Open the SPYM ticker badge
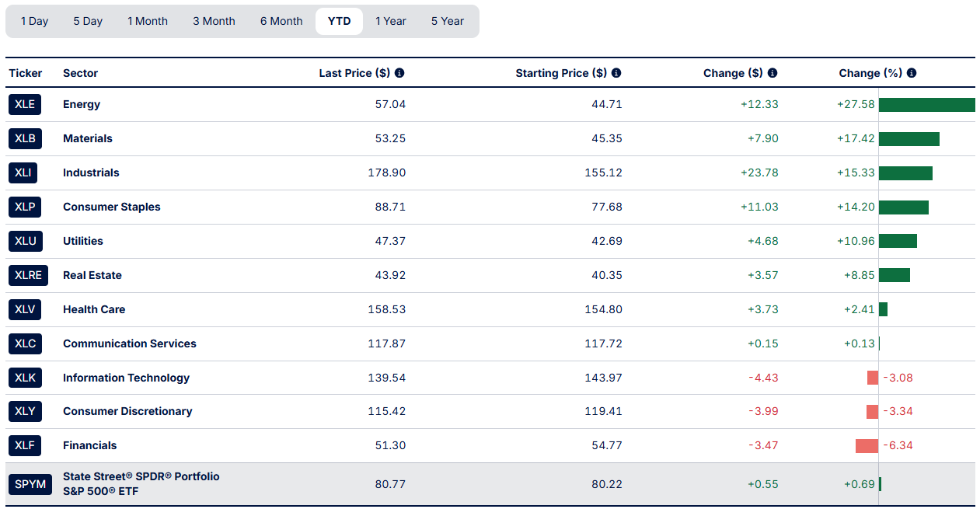 [30, 484]
